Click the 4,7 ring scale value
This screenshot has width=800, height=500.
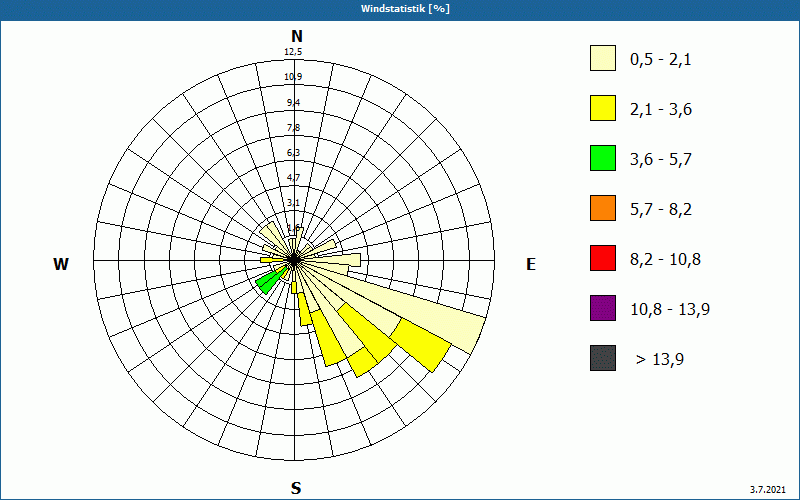[x=293, y=178]
